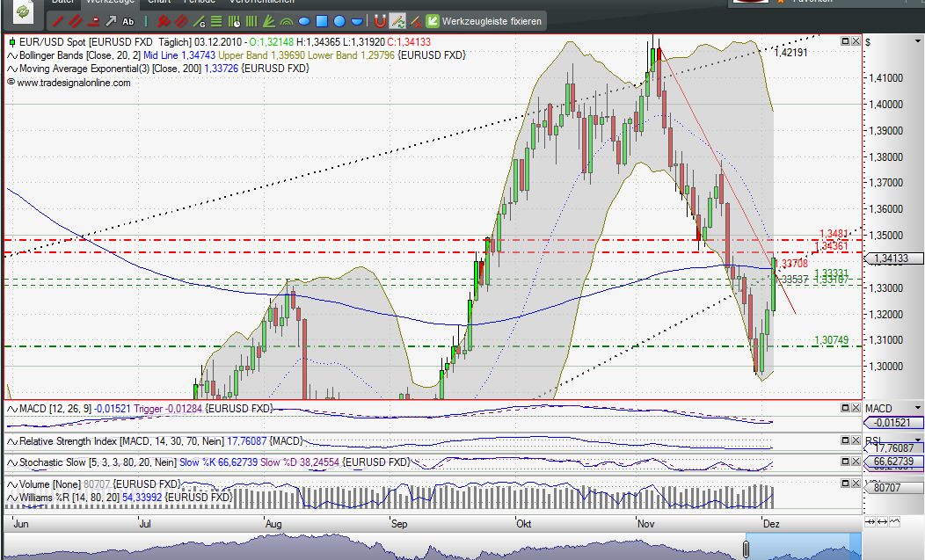The width and height of the screenshot is (925, 560).
Task: Click the -0,01521 MACD value marker
Action: pyautogui.click(x=892, y=423)
